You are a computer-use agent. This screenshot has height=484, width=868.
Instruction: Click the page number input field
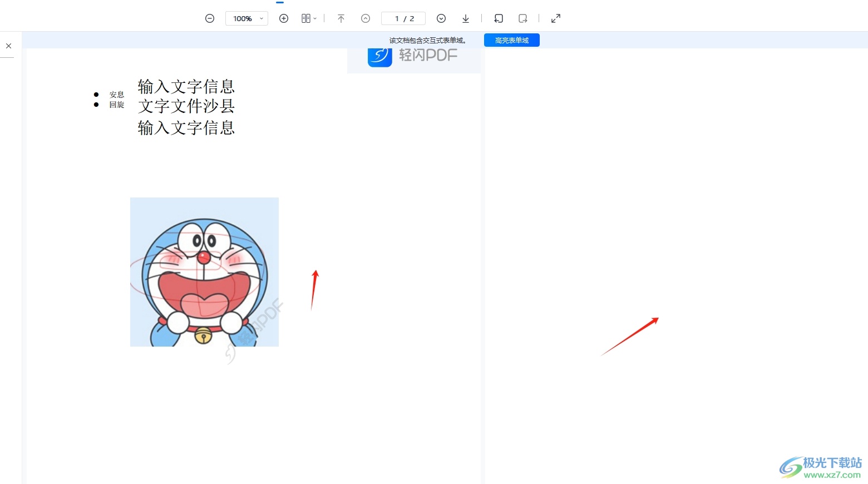point(403,18)
